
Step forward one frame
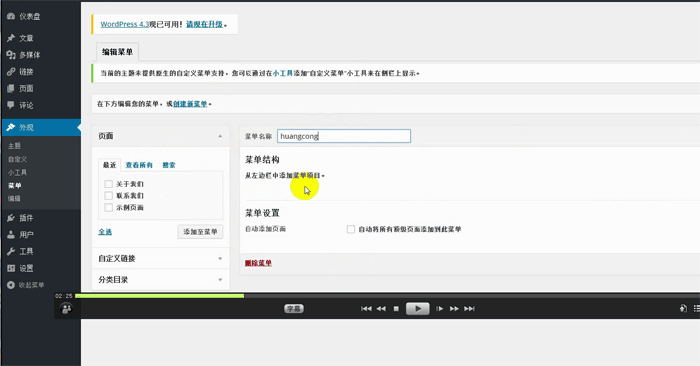pos(440,308)
